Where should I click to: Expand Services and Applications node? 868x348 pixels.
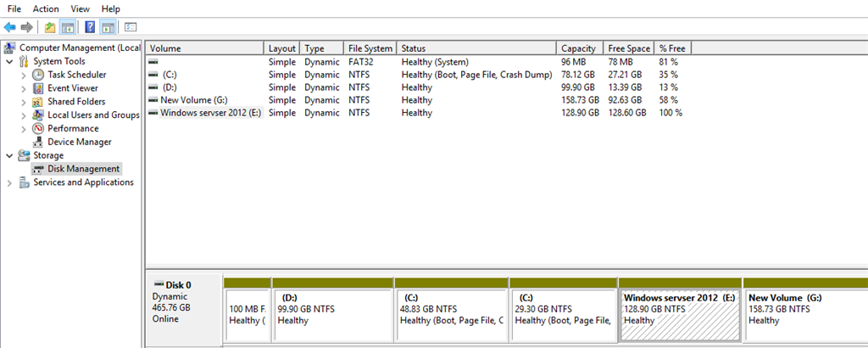pyautogui.click(x=9, y=182)
